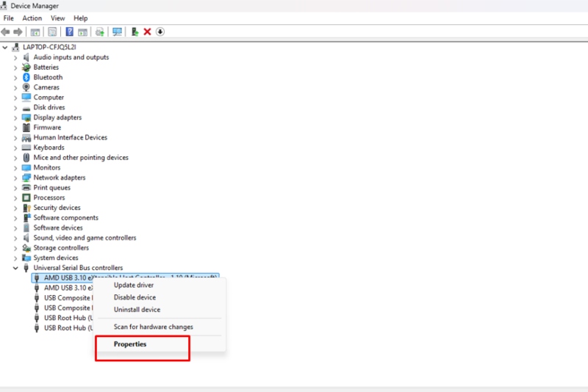This screenshot has width=588, height=392.
Task: Click the scan for hardware changes monitor icon
Action: point(117,32)
